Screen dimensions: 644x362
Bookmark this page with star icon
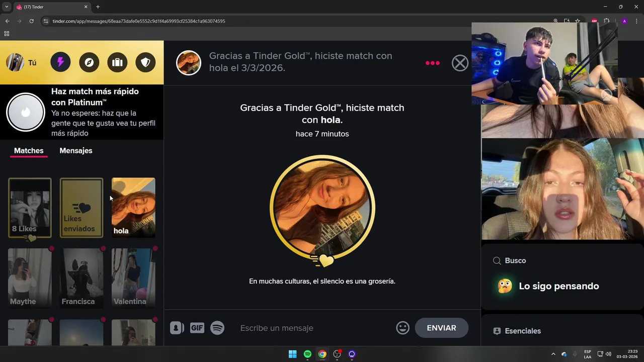[x=578, y=21]
